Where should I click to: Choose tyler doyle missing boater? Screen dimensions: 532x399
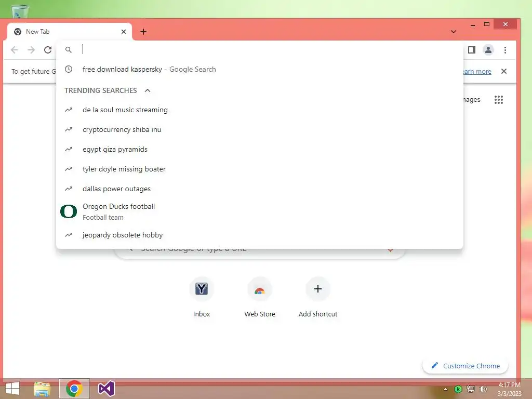pyautogui.click(x=260, y=169)
